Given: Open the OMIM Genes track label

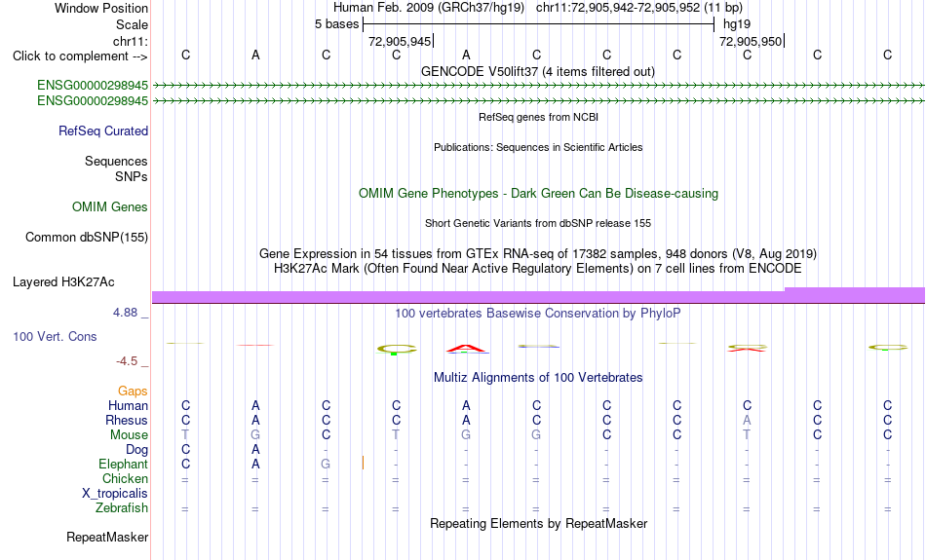Looking at the screenshot, I should [110, 207].
